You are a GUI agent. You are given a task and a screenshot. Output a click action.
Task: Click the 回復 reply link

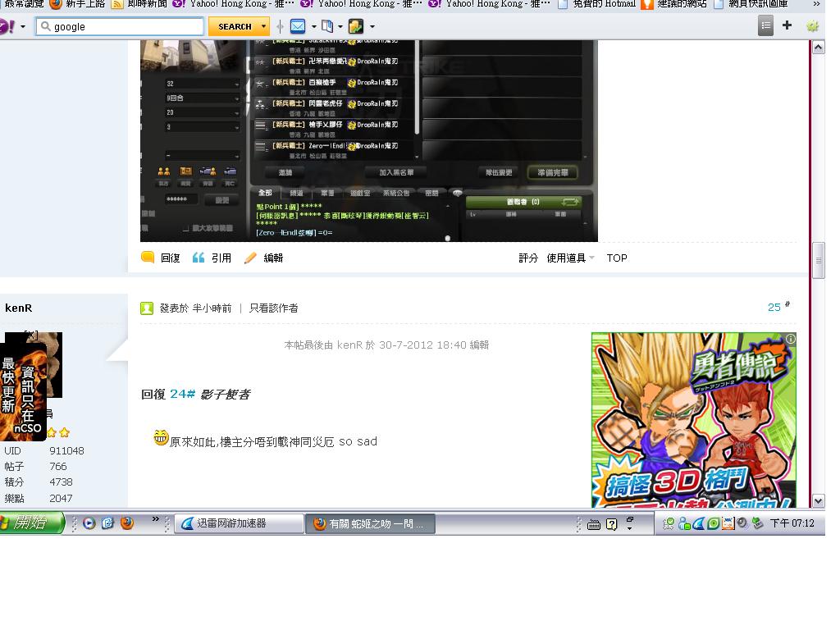coord(171,258)
